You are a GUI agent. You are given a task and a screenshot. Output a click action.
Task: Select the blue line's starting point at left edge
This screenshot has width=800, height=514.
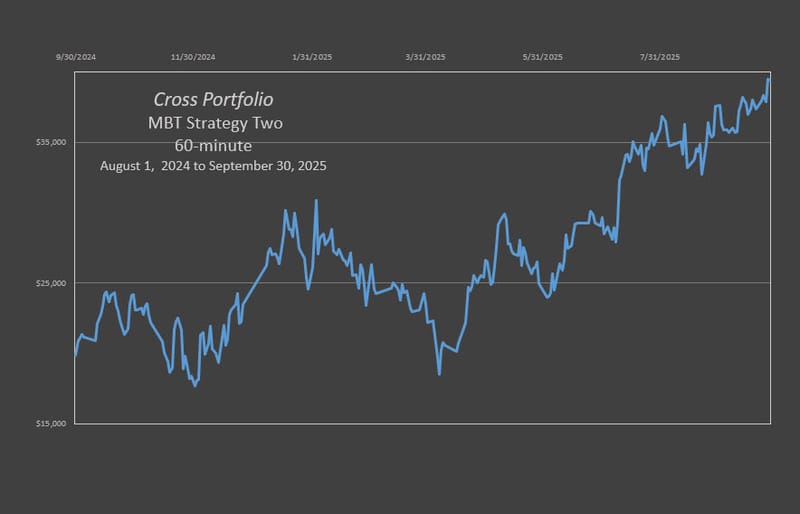[x=76, y=354]
